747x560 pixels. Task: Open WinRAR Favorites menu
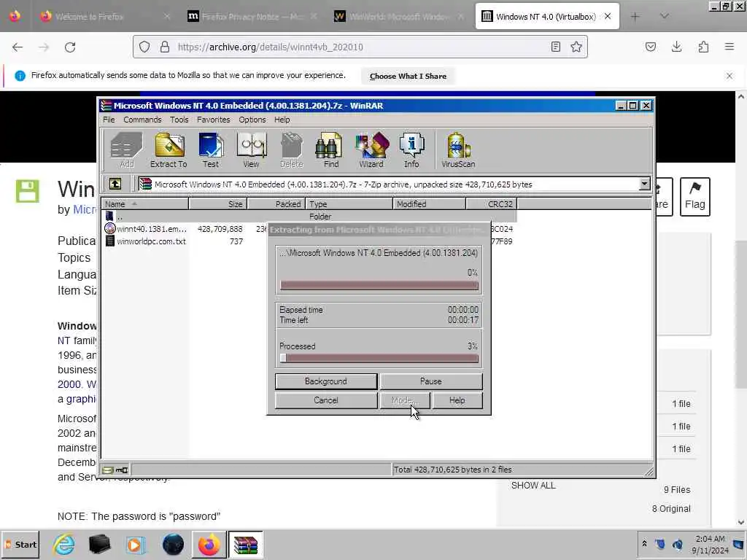pyautogui.click(x=214, y=120)
